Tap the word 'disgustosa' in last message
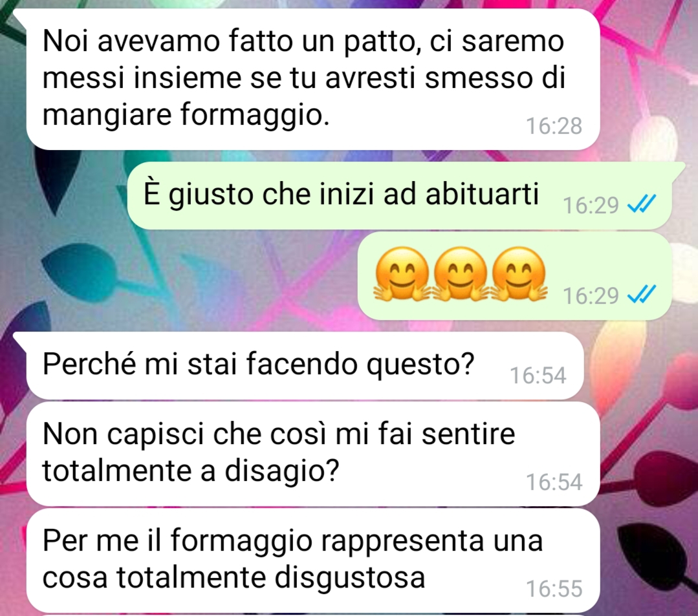Image resolution: width=698 pixels, height=616 pixels. pos(349,579)
